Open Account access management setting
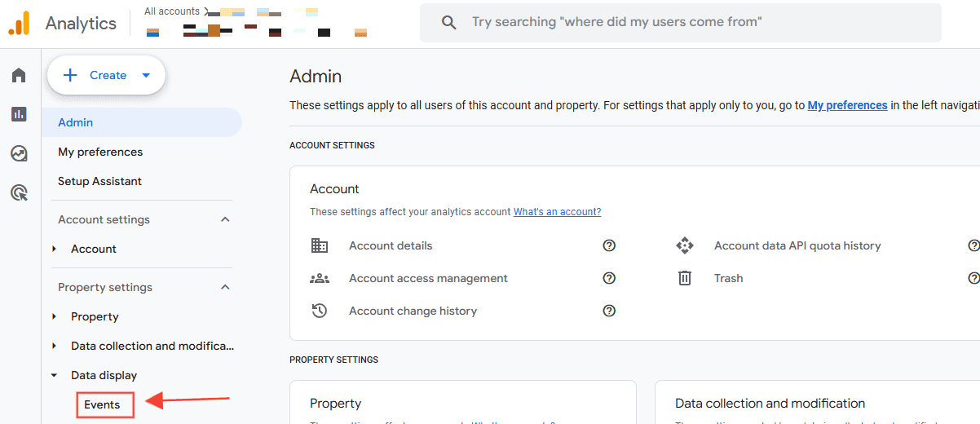This screenshot has width=980, height=424. (x=428, y=278)
